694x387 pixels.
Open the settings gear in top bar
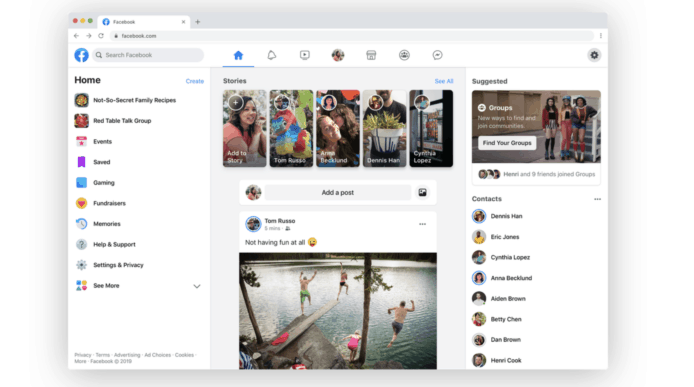[x=594, y=55]
